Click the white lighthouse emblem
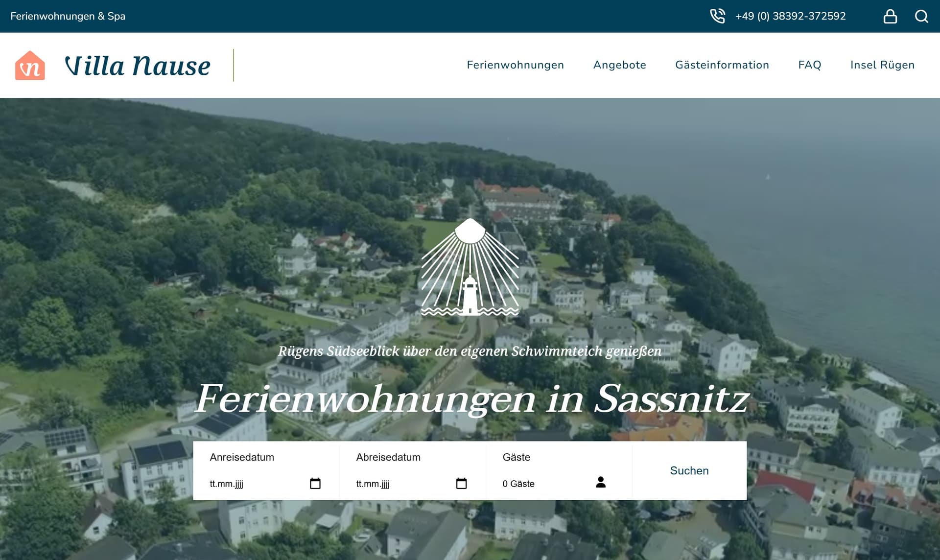This screenshot has height=560, width=940. click(470, 268)
